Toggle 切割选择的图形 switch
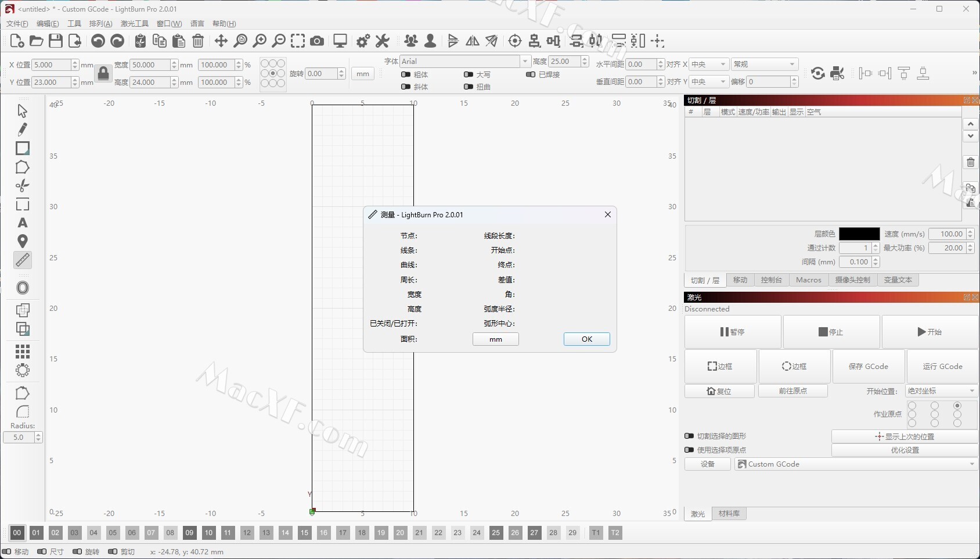 [689, 436]
